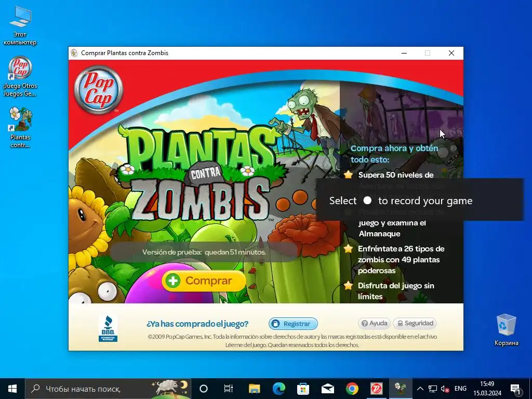Image resolution: width=532 pixels, height=399 pixels.
Task: Open Microsoft Store from taskbar
Action: [303, 389]
